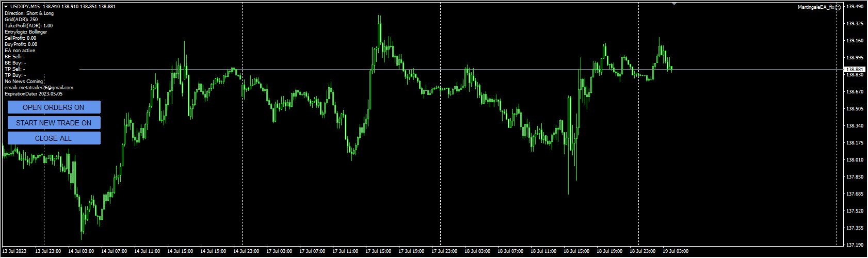
Task: Click the email address text line
Action: (x=39, y=88)
